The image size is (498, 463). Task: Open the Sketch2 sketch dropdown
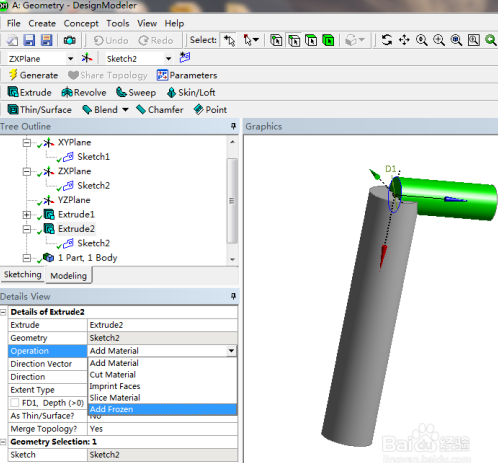(x=169, y=59)
